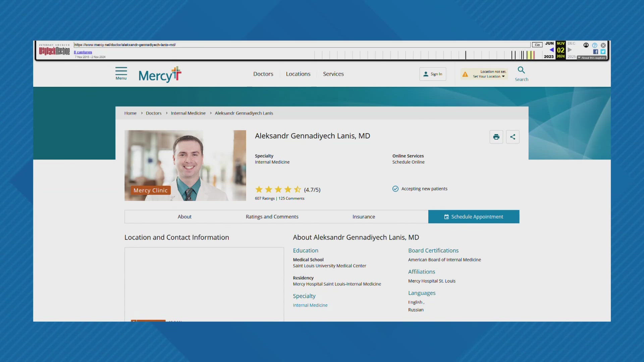Click the Education heading
644x362 pixels.
pyautogui.click(x=306, y=251)
